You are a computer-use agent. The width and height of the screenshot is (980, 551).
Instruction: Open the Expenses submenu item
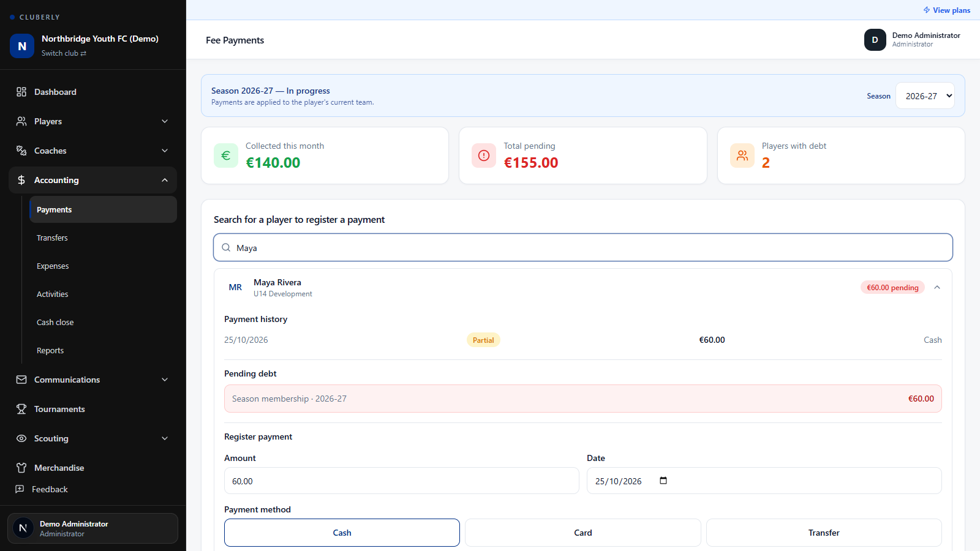tap(103, 266)
